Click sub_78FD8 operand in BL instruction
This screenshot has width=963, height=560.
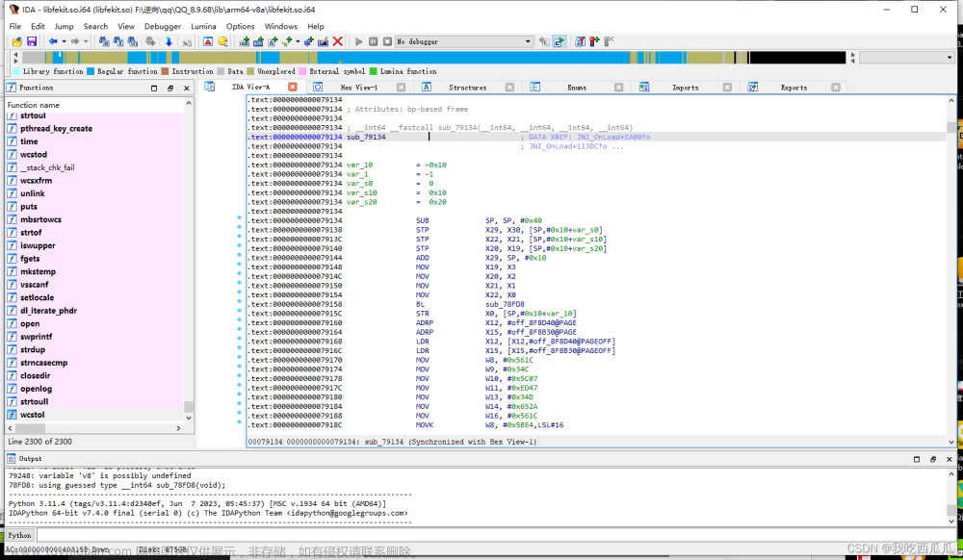[x=505, y=304]
